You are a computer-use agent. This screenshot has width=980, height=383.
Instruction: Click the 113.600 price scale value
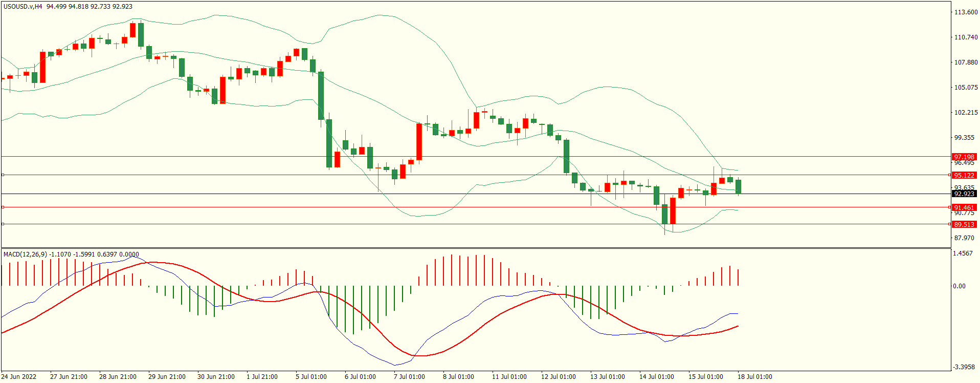[966, 12]
